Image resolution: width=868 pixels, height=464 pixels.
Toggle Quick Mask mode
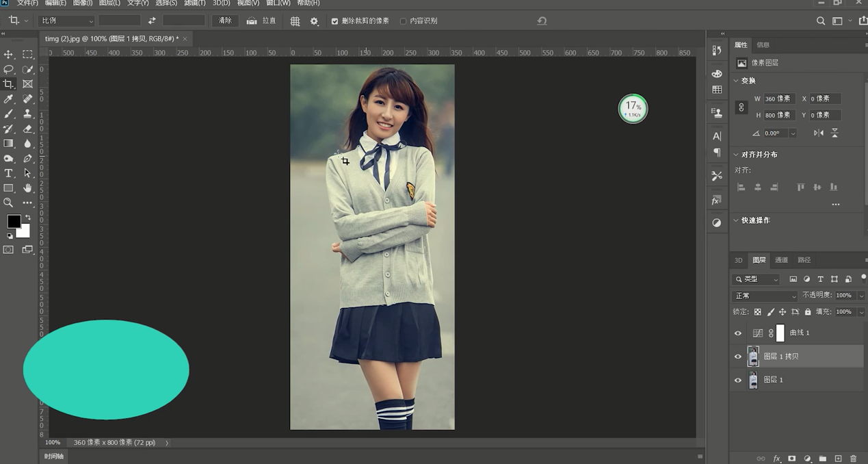[8, 250]
